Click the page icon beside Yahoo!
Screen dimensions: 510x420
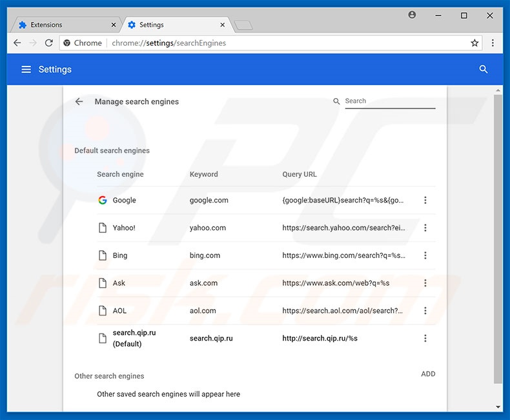pos(103,228)
